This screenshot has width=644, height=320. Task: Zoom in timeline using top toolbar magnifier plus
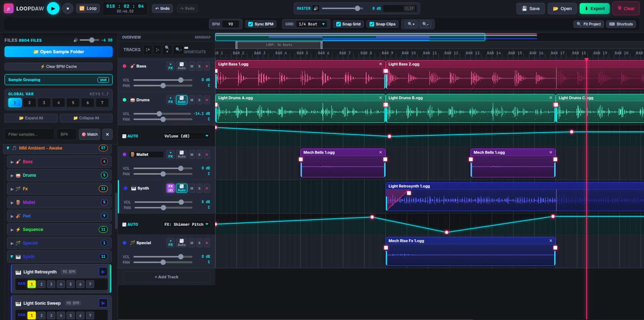(411, 24)
